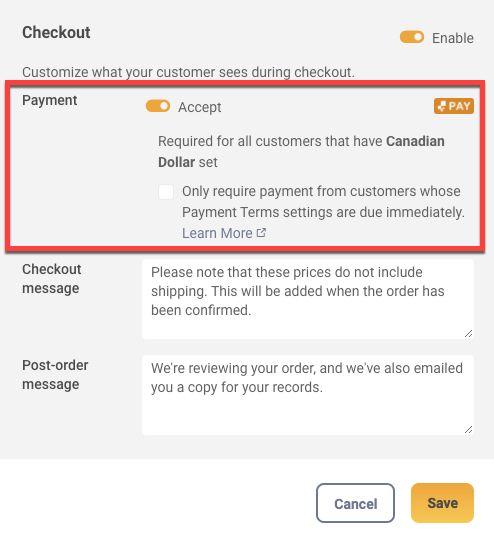Click the Checkout message resize handle
This screenshot has width=494, height=544.
[468, 333]
